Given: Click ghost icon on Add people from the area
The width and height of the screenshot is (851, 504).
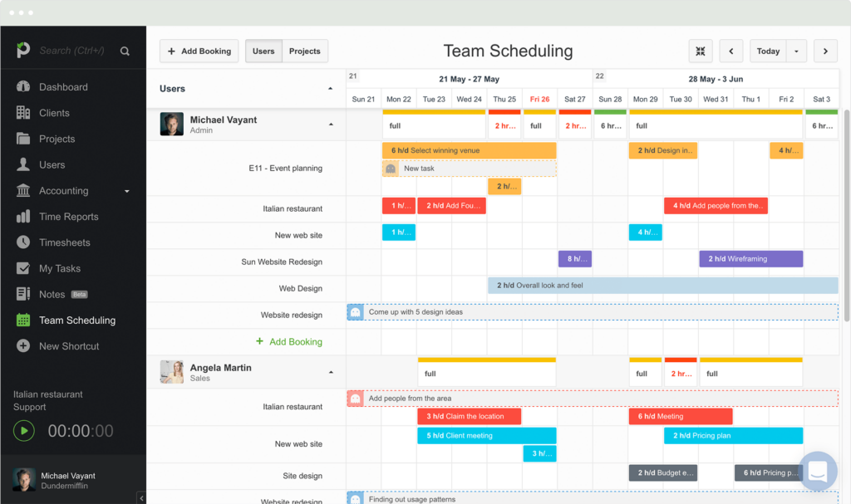Looking at the screenshot, I should (356, 399).
